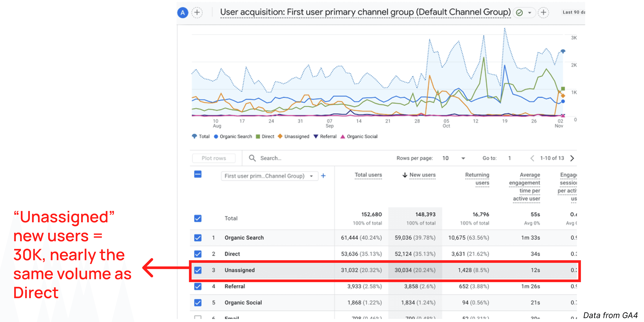Screen dimensions: 644x322
Task: Add dimension with blue plus icon
Action: pos(323,176)
